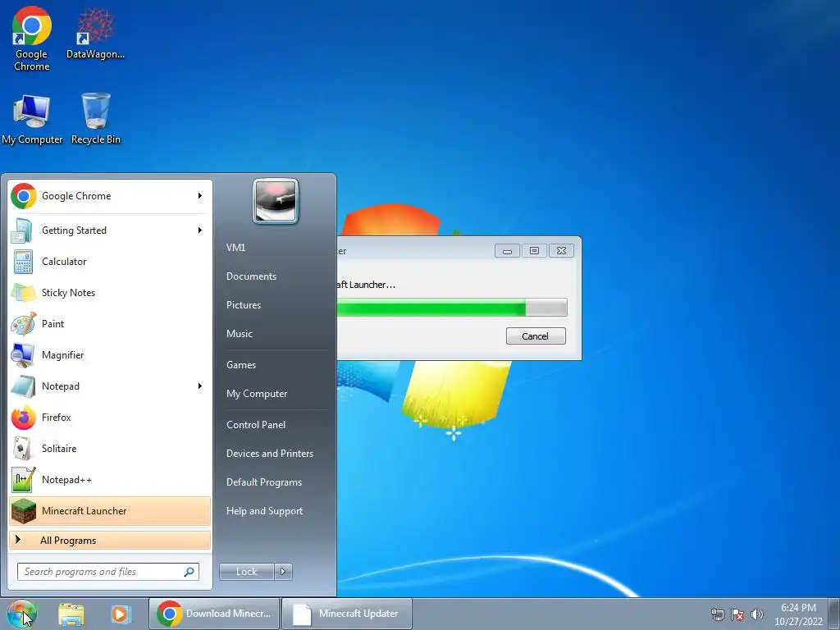Open Notepad++ from the Start menu
The image size is (840, 630).
click(109, 479)
